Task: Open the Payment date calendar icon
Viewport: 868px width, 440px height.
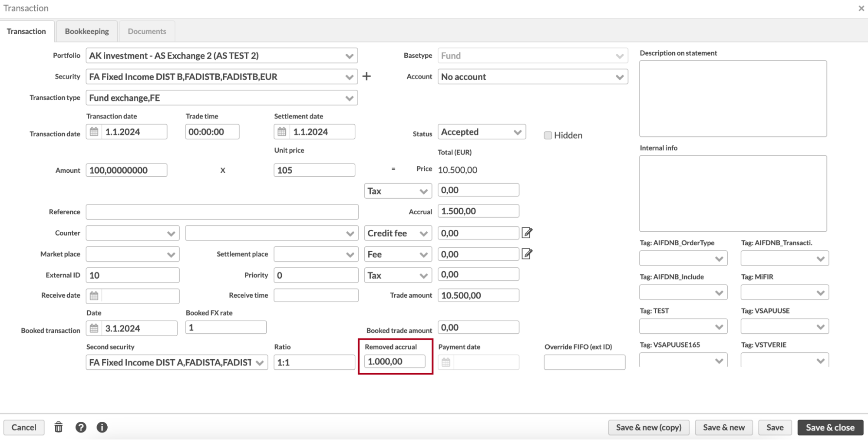Action: (446, 362)
